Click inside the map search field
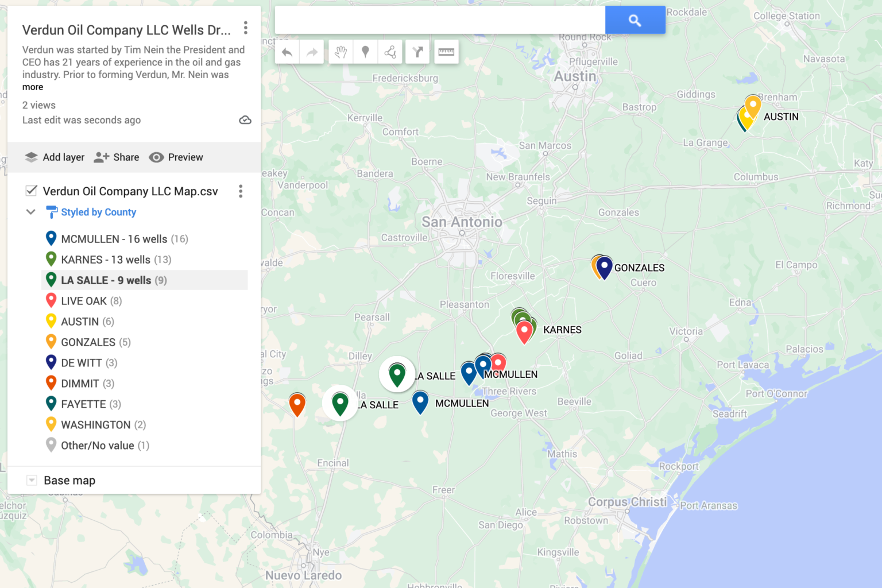This screenshot has width=882, height=588. coord(440,20)
